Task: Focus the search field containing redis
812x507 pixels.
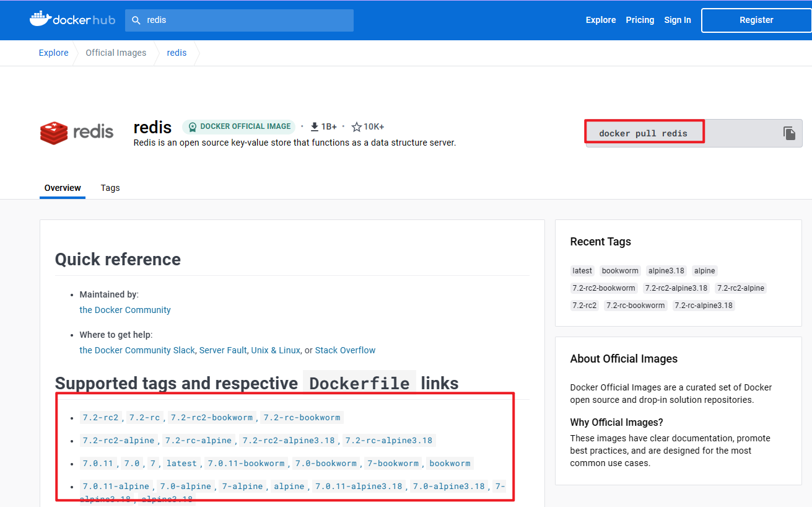Action: click(x=239, y=20)
